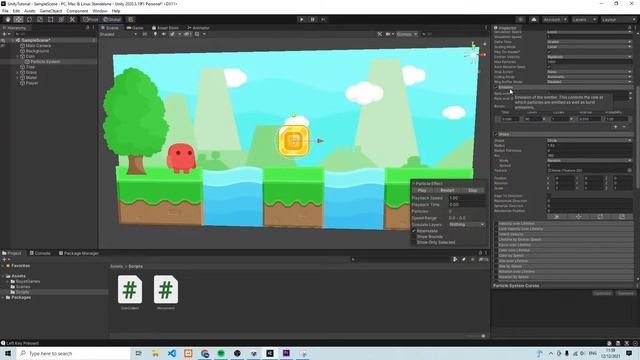Enable the Show Bounds checkbox

pos(414,237)
